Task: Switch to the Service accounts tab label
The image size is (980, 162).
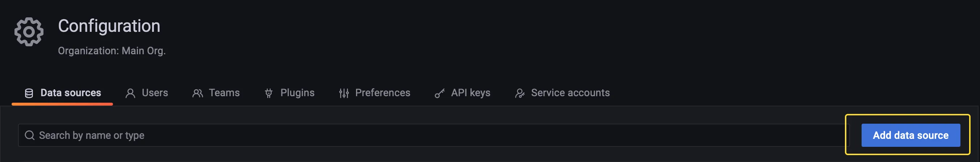Action: coord(570,93)
